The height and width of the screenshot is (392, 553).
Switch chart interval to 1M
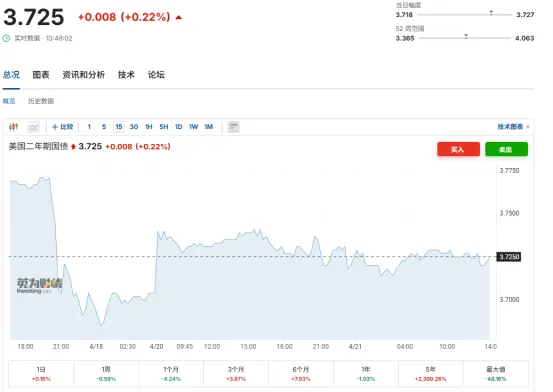pos(208,127)
